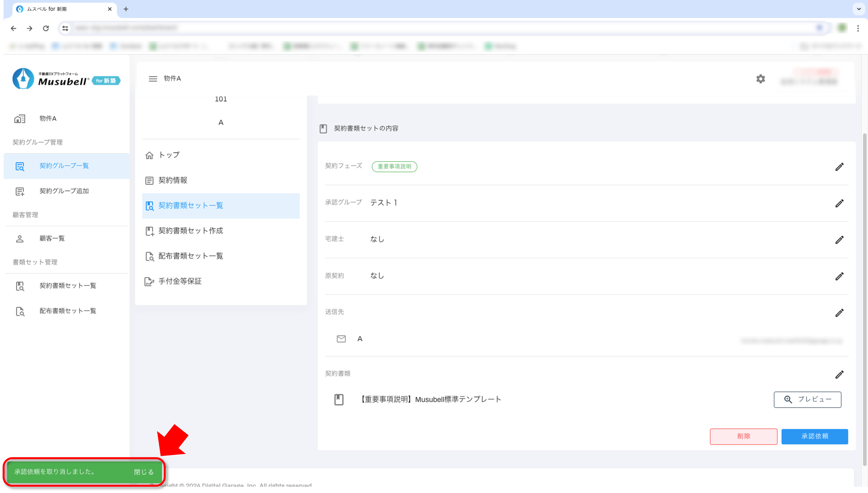
Task: Open browser tab search dropdown arrow
Action: point(859,9)
